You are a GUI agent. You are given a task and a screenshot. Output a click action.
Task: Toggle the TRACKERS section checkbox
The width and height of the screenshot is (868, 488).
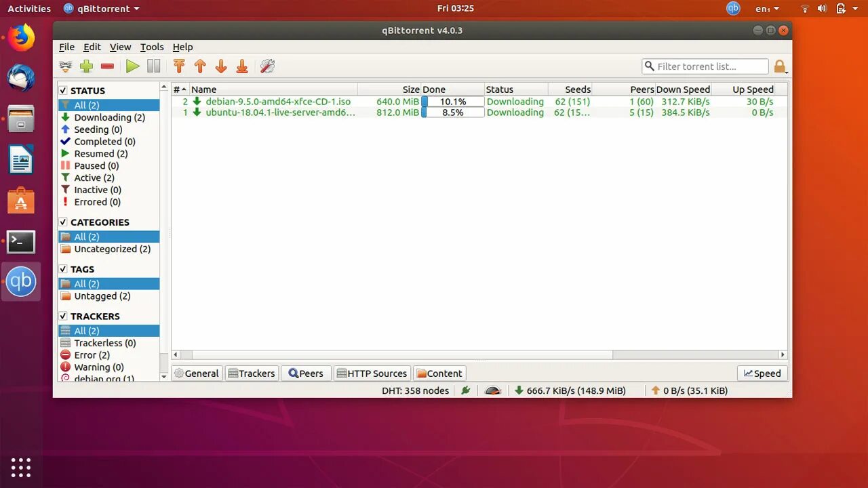(63, 316)
